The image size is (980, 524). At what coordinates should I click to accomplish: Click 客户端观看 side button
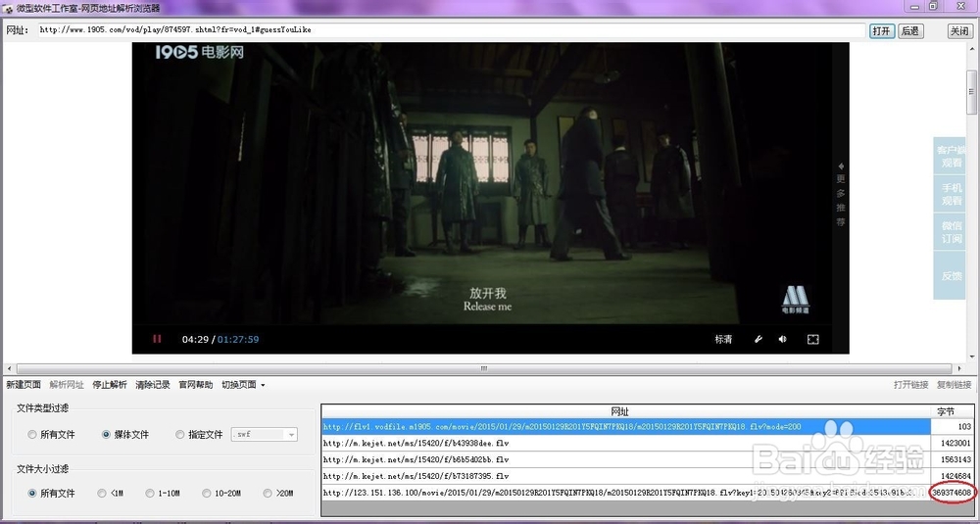tap(952, 157)
